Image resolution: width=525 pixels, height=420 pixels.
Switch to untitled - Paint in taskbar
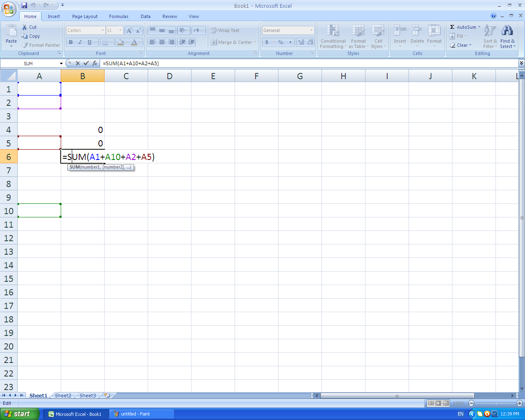[142, 414]
